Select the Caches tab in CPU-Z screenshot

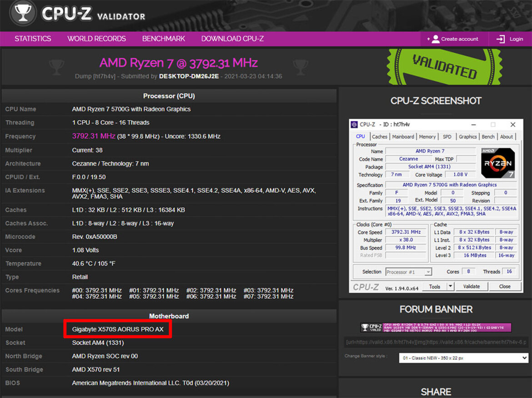coord(379,136)
